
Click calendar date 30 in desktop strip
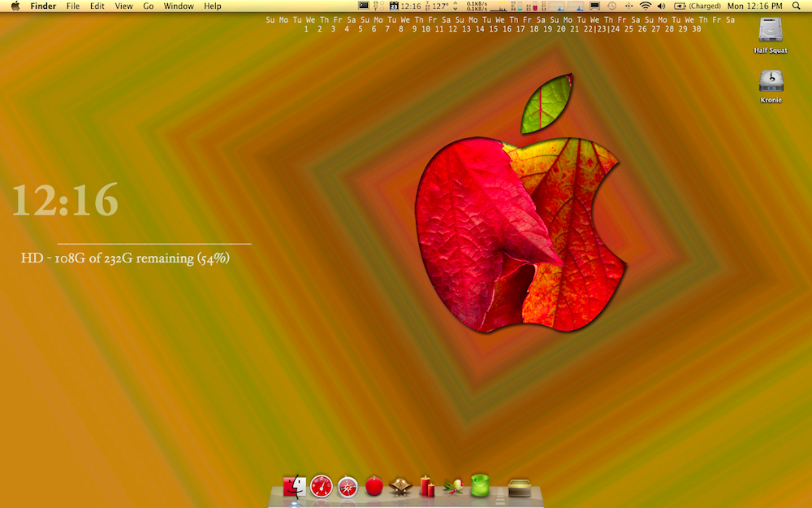[x=696, y=29]
